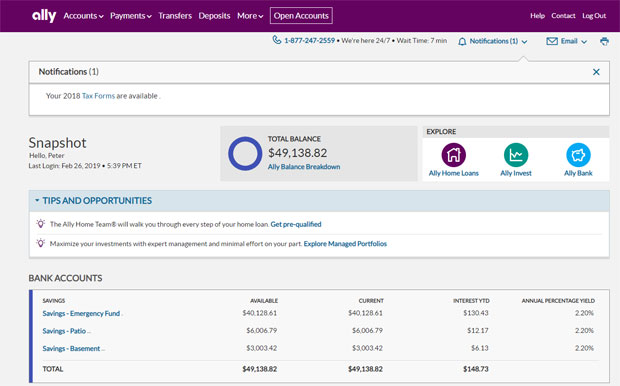620x386 pixels.
Task: Close the Notifications panel
Action: [x=596, y=72]
